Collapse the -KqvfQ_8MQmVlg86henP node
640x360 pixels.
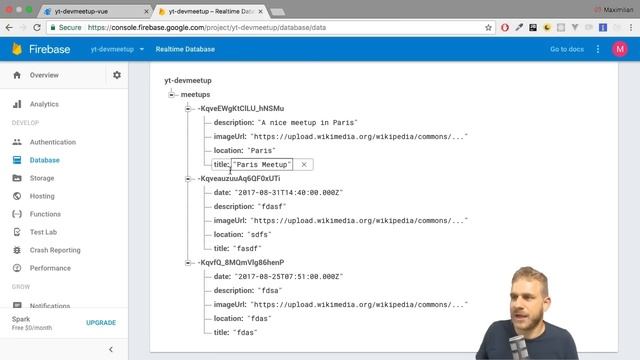[x=188, y=263]
